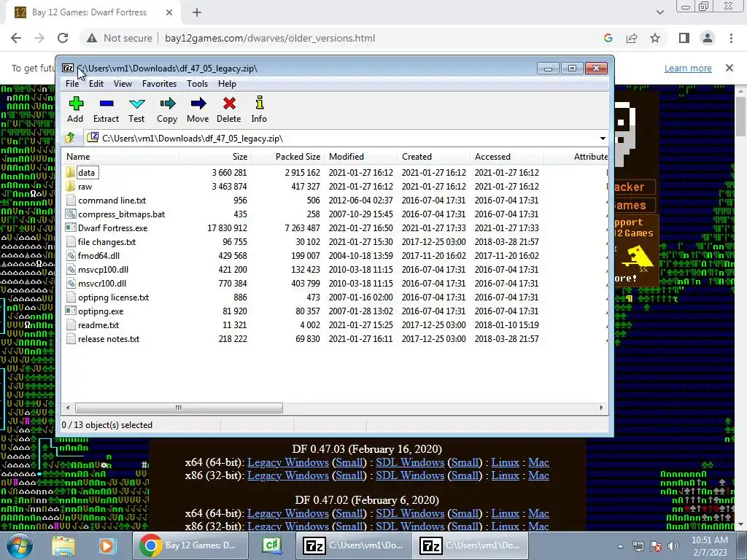Viewport: 747px width, 560px height.
Task: Click the Extract toolbar icon
Action: 107,104
